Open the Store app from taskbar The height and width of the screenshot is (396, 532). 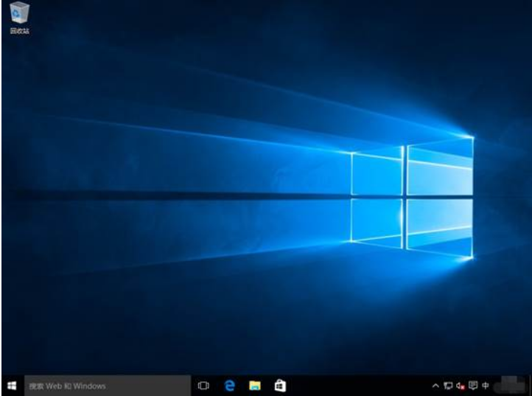(279, 386)
